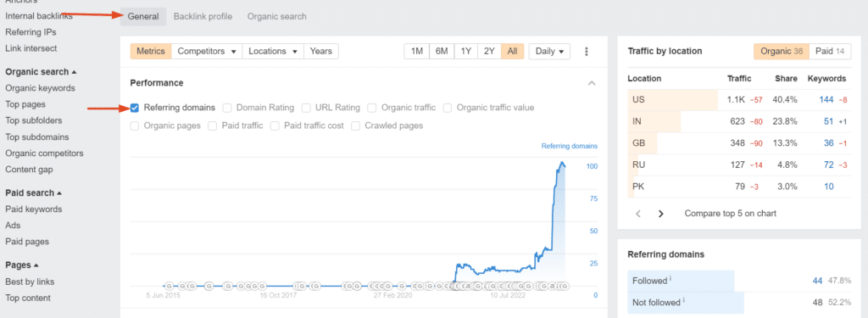
Task: Open Top content report
Action: coord(28,298)
